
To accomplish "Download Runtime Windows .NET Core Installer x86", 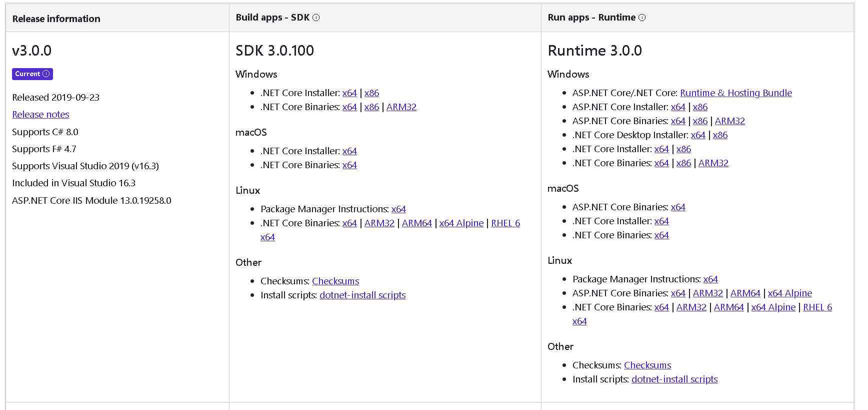I will 683,149.
